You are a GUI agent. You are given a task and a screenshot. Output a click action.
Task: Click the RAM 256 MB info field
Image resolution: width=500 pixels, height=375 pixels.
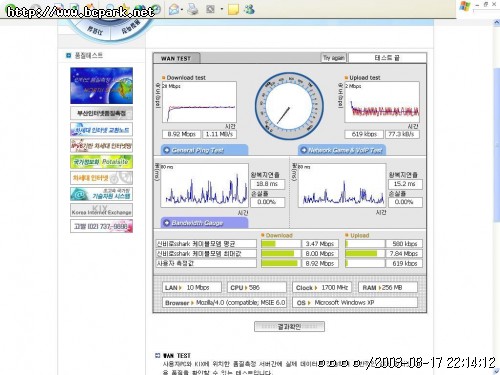point(388,287)
